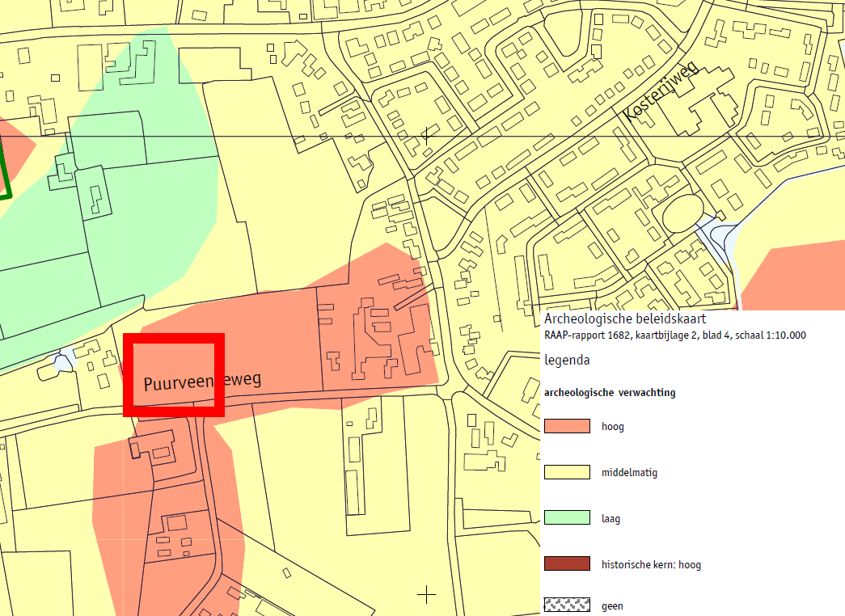This screenshot has height=616, width=845.
Task: Click the 'archeologische verwachting' heading
Action: (610, 392)
